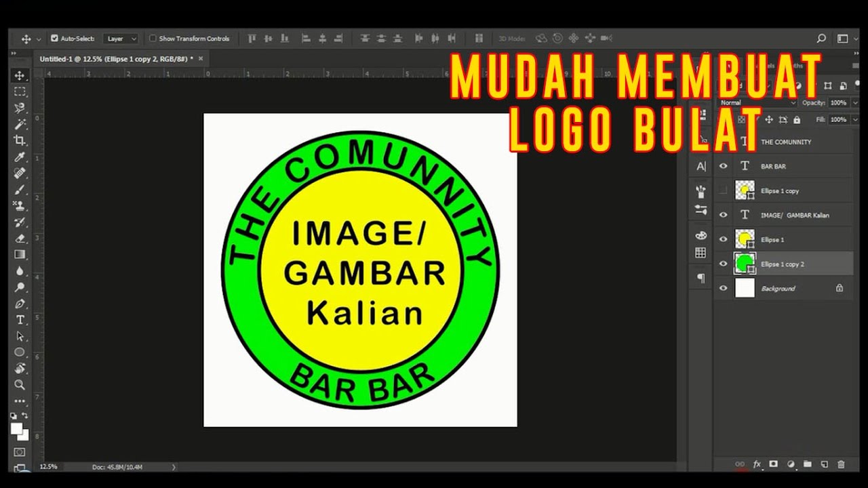Select the Gradient tool
868x488 pixels.
pos(20,254)
